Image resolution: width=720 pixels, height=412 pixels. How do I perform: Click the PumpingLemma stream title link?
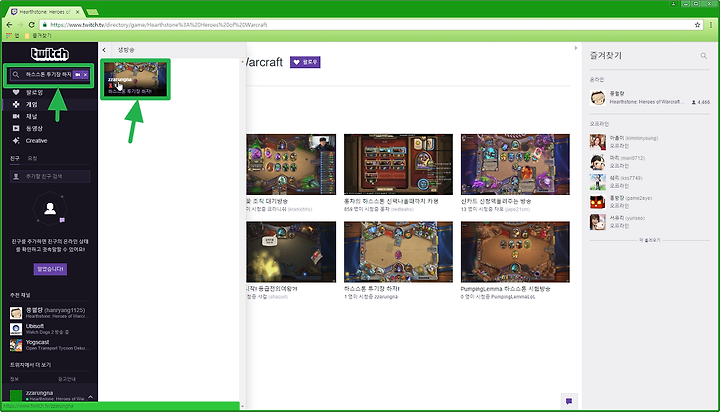[506, 288]
